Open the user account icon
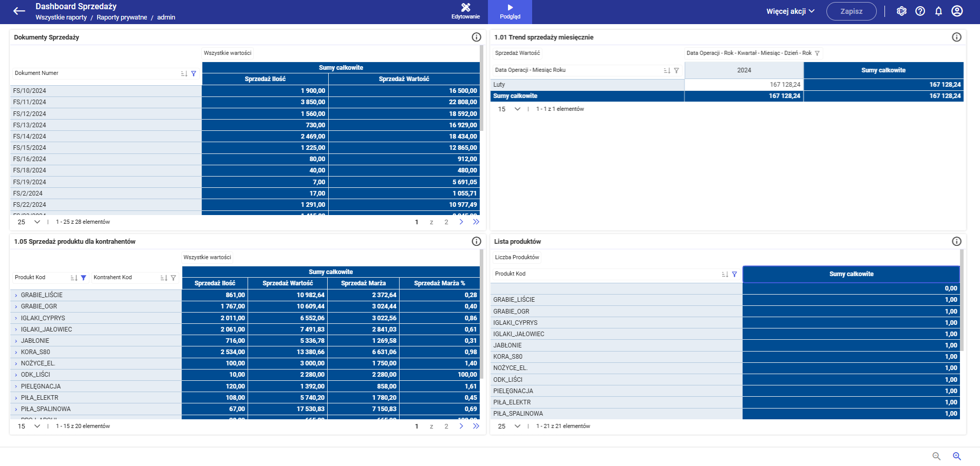This screenshot has width=980, height=466. tap(957, 11)
